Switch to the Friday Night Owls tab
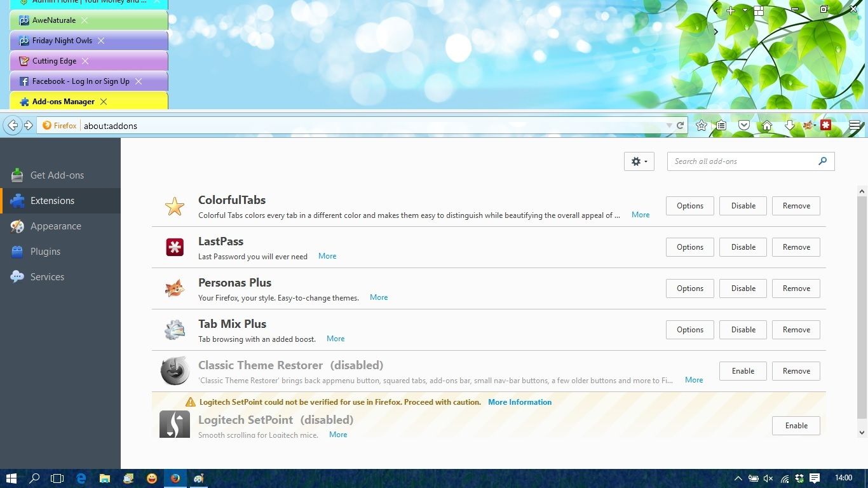 pyautogui.click(x=89, y=41)
